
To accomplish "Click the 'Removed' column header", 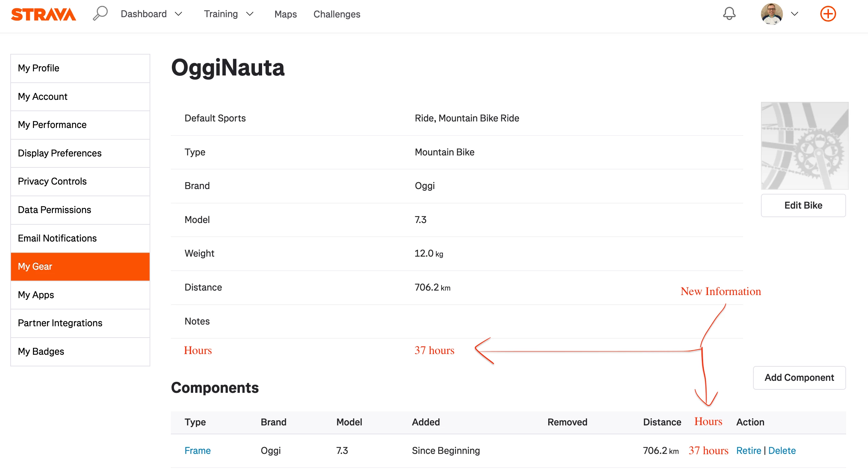I will click(x=567, y=422).
